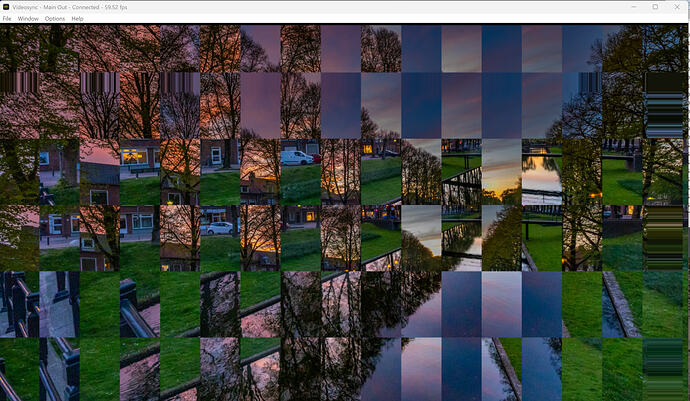Open the Help menu
Screen dimensions: 690x401
point(77,19)
